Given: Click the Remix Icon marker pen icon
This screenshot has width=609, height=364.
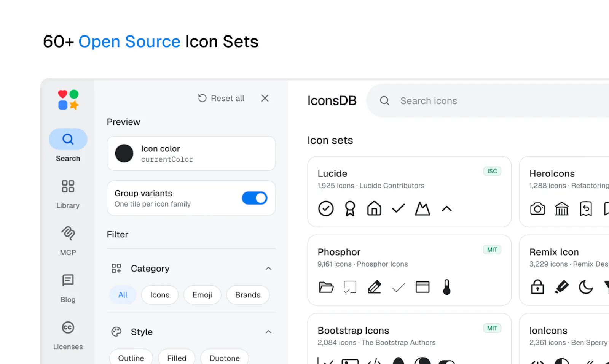Looking at the screenshot, I should click(562, 287).
